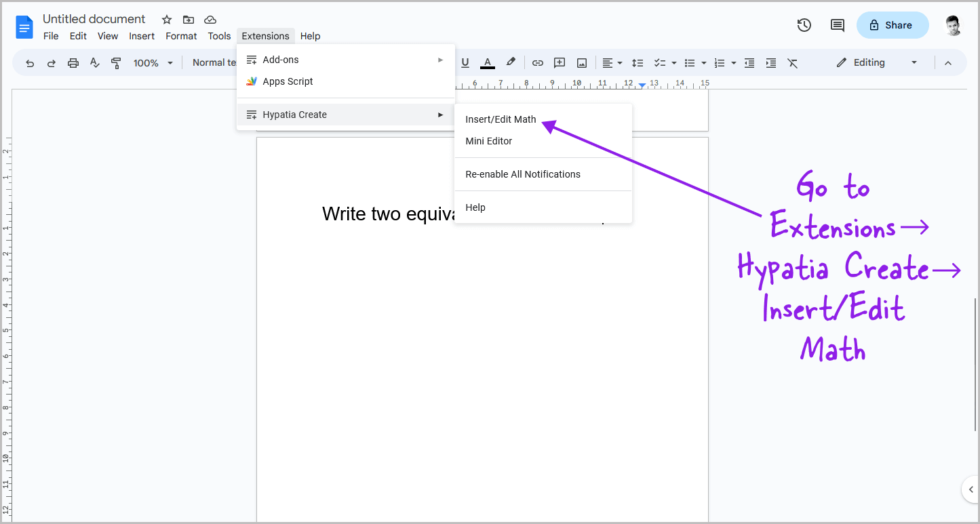This screenshot has height=524, width=980.
Task: Open the Normal text style dropdown
Action: point(214,62)
